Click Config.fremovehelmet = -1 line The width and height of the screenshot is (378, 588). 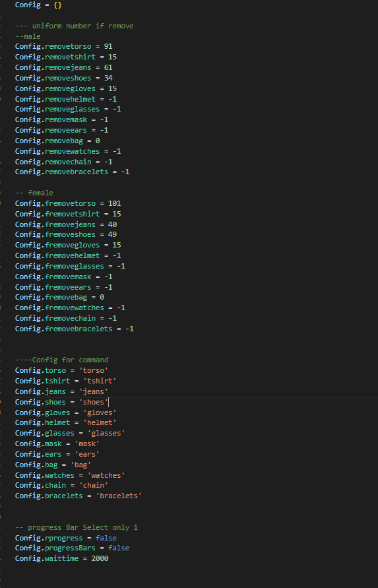click(68, 255)
